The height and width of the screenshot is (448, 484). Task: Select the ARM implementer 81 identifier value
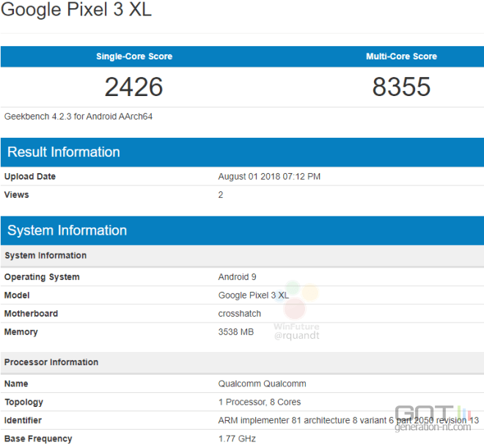pyautogui.click(x=348, y=420)
